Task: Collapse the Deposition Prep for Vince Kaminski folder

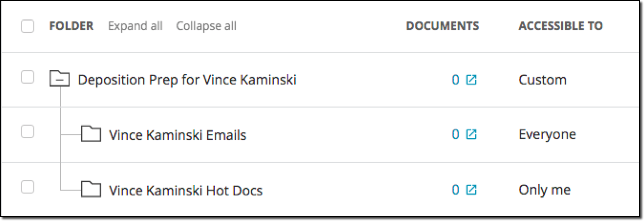Action: pos(60,79)
